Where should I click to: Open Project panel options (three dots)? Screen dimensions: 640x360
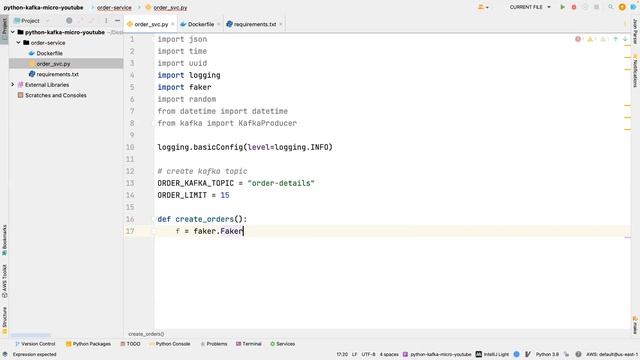(106, 20)
